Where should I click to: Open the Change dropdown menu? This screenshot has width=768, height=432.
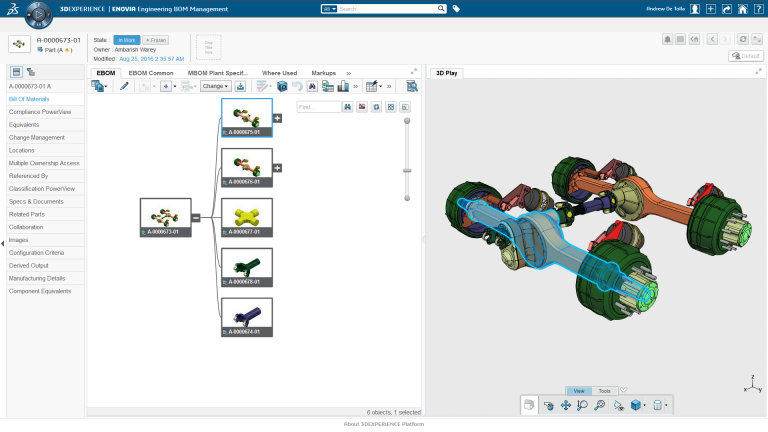[214, 87]
